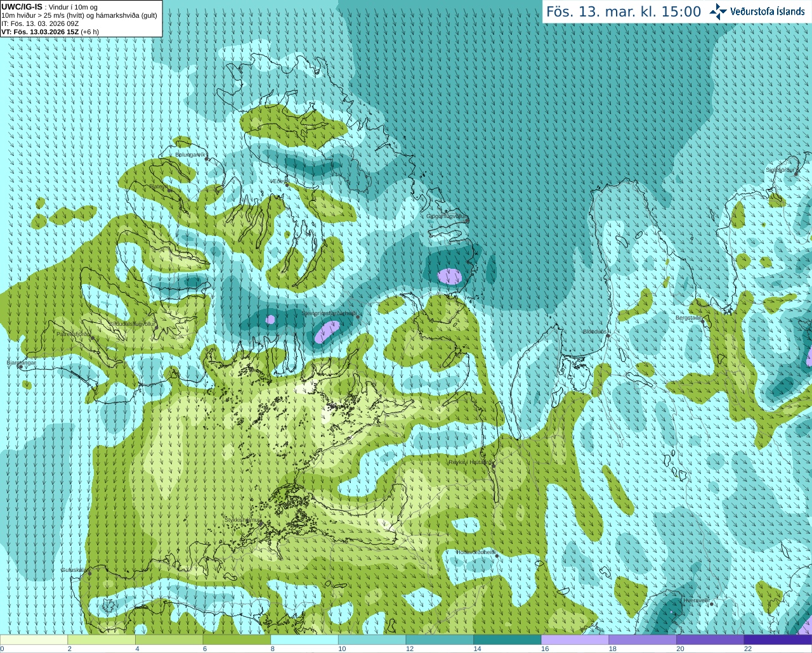This screenshot has width=812, height=653.
Task: Select the Patreksfjörður station label
Action: (74, 334)
